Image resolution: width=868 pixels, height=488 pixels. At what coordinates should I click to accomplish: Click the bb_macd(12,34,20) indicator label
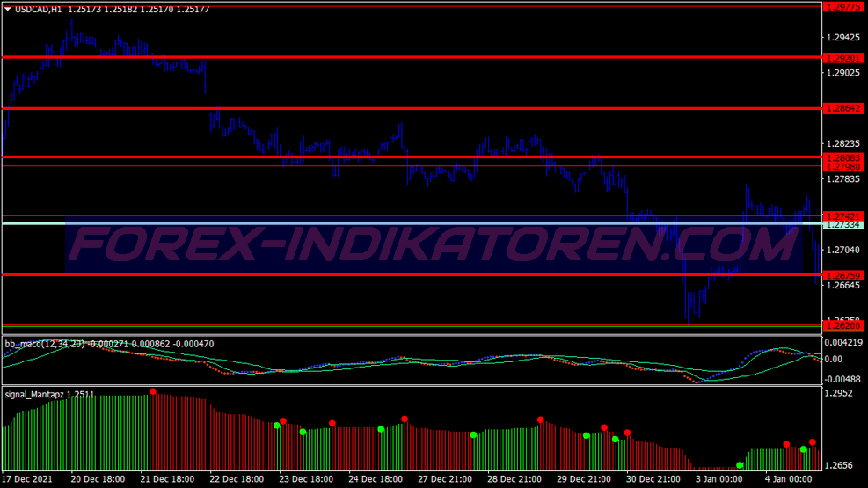tap(45, 344)
